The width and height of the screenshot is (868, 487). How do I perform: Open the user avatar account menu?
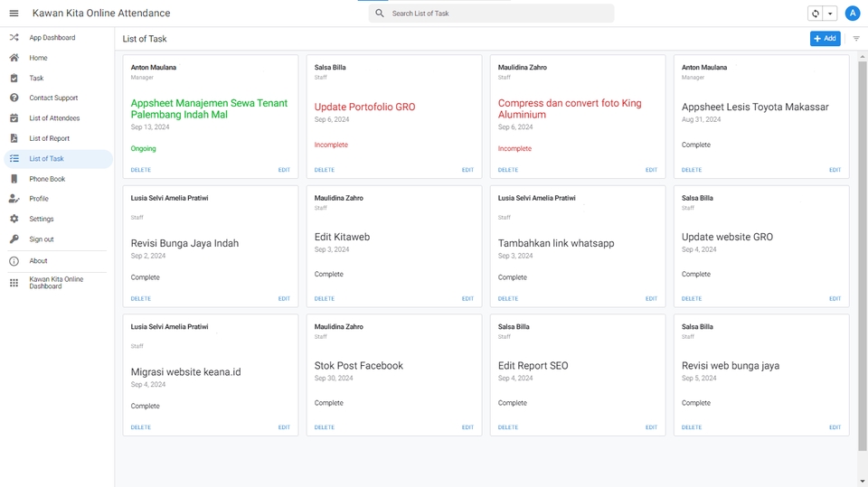click(x=852, y=14)
